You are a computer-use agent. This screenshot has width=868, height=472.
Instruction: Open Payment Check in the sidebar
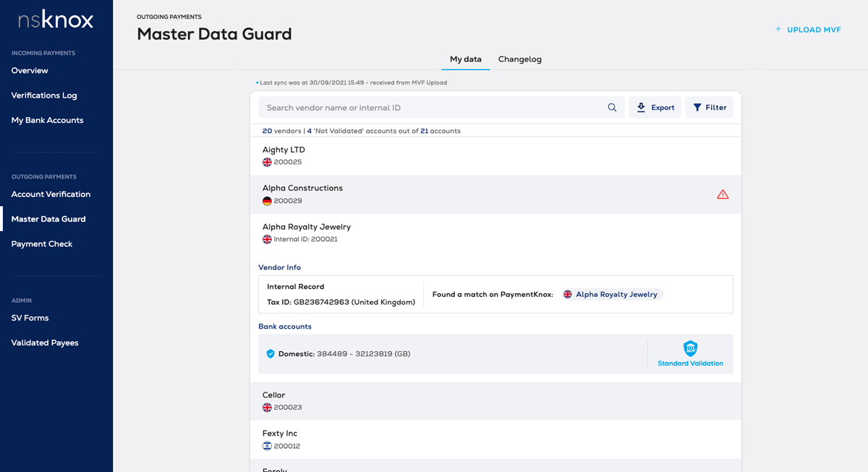pos(42,244)
